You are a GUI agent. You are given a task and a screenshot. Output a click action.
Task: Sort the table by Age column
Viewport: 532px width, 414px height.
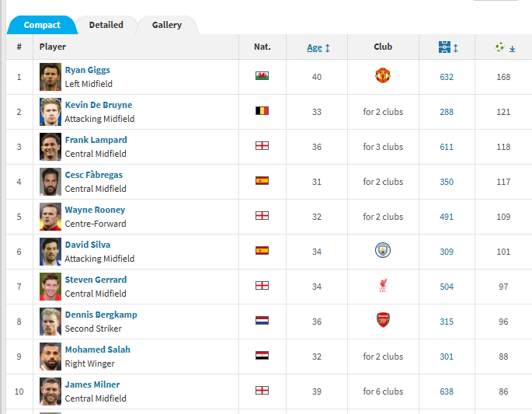pos(315,47)
